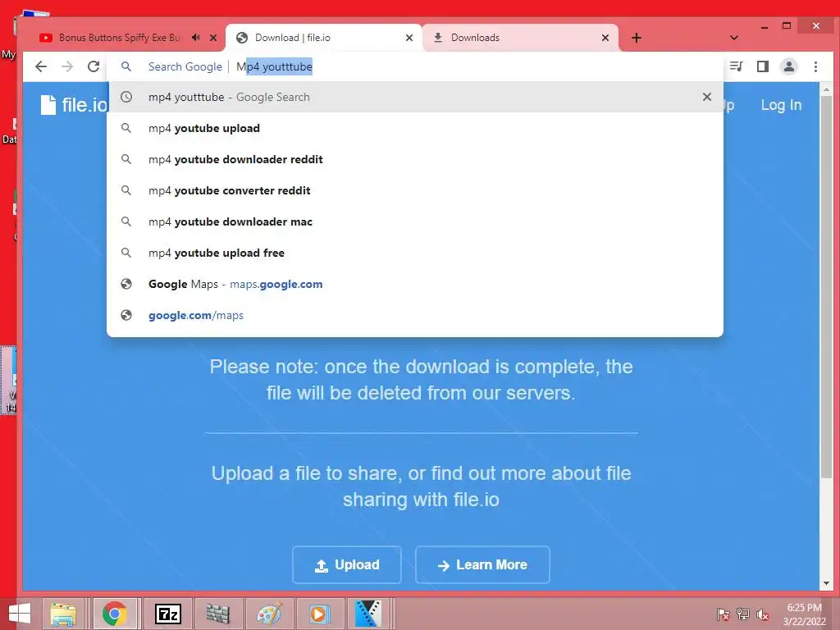Switch to the Bonus Buttons Spiffy Exe tab

[x=121, y=38]
